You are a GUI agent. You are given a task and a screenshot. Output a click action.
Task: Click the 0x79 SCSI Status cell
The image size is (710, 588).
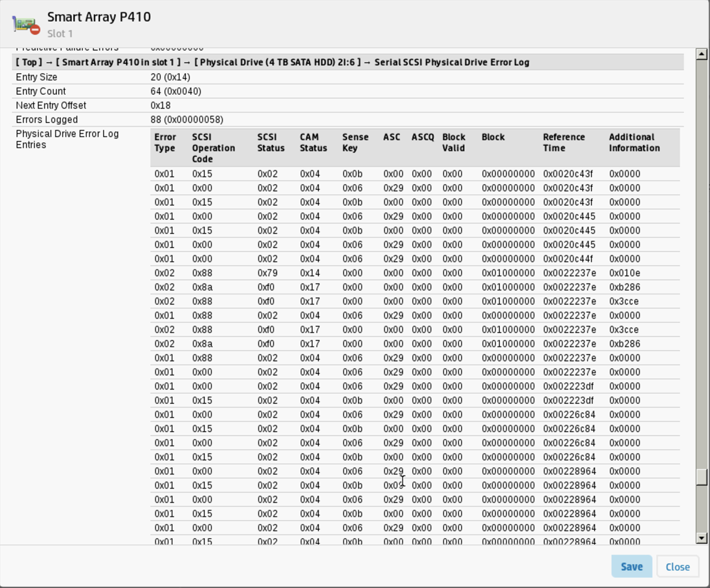266,273
